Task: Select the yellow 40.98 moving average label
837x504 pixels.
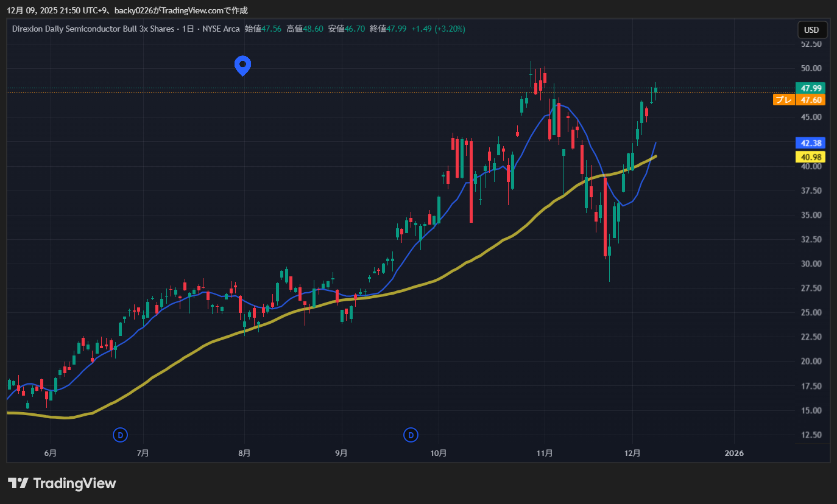Action: pyautogui.click(x=811, y=157)
